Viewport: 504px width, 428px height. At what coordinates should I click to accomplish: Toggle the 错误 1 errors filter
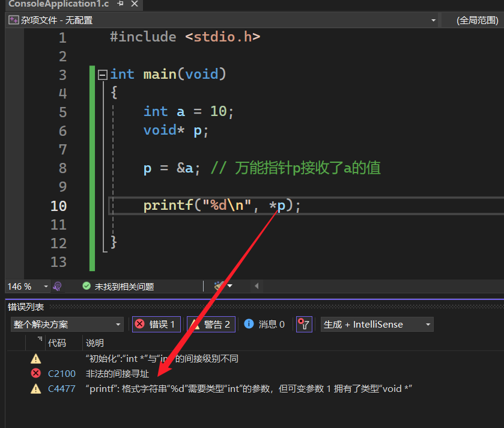pyautogui.click(x=156, y=325)
